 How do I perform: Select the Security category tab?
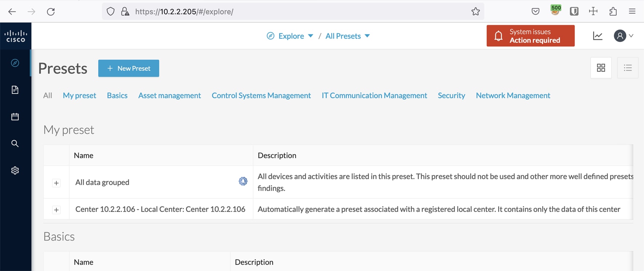451,95
